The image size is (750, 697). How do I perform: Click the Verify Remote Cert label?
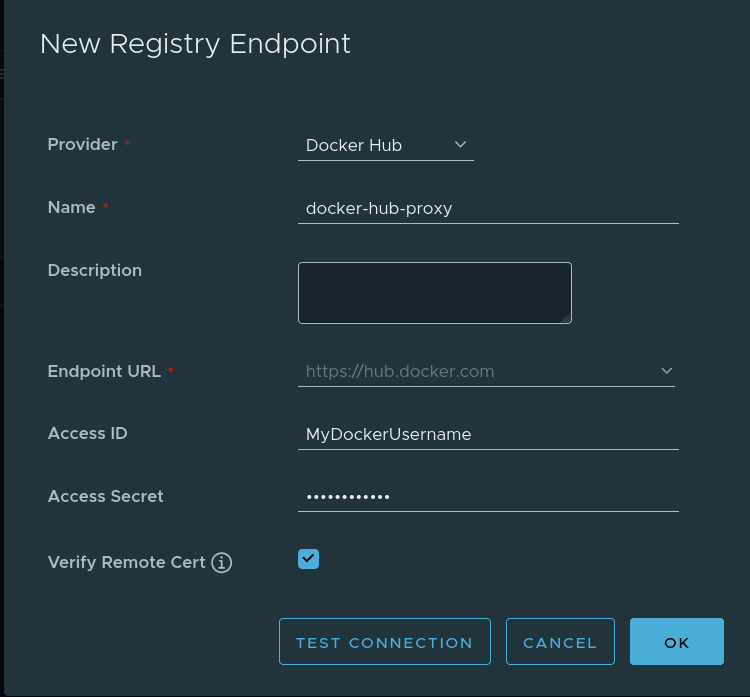[126, 562]
